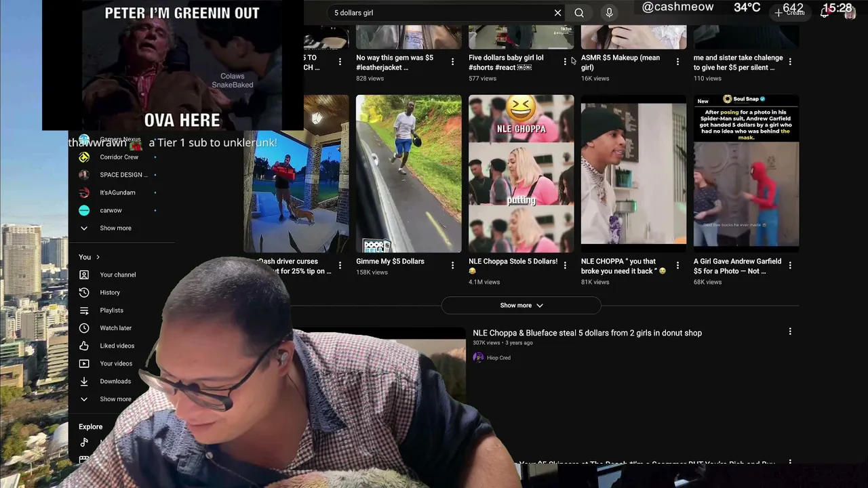Click the '158K views' count

tap(372, 272)
